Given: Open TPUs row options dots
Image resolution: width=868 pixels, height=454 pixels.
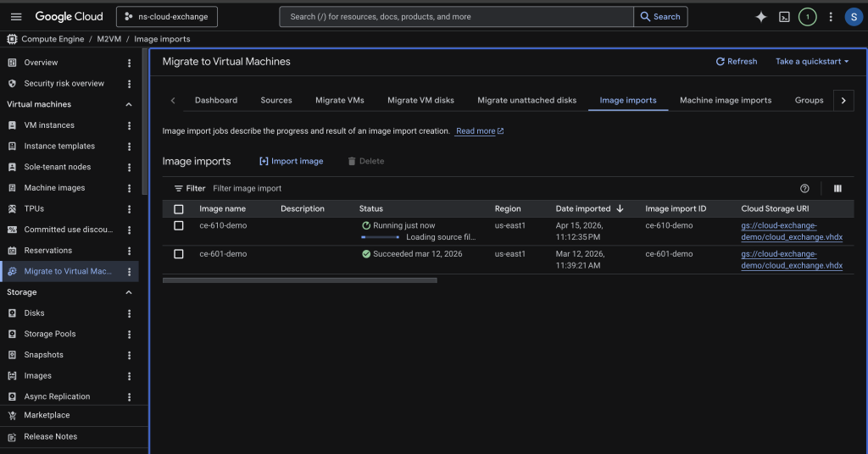Looking at the screenshot, I should click(x=129, y=209).
